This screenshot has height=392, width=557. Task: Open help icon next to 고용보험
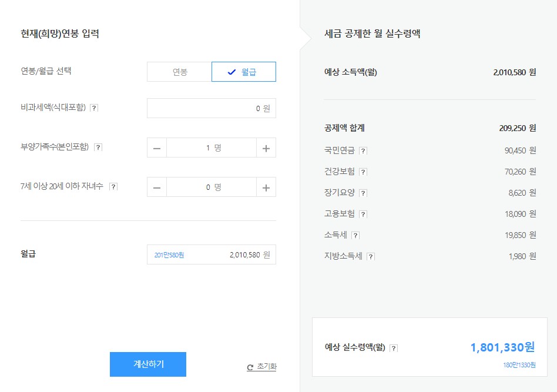pyautogui.click(x=363, y=215)
